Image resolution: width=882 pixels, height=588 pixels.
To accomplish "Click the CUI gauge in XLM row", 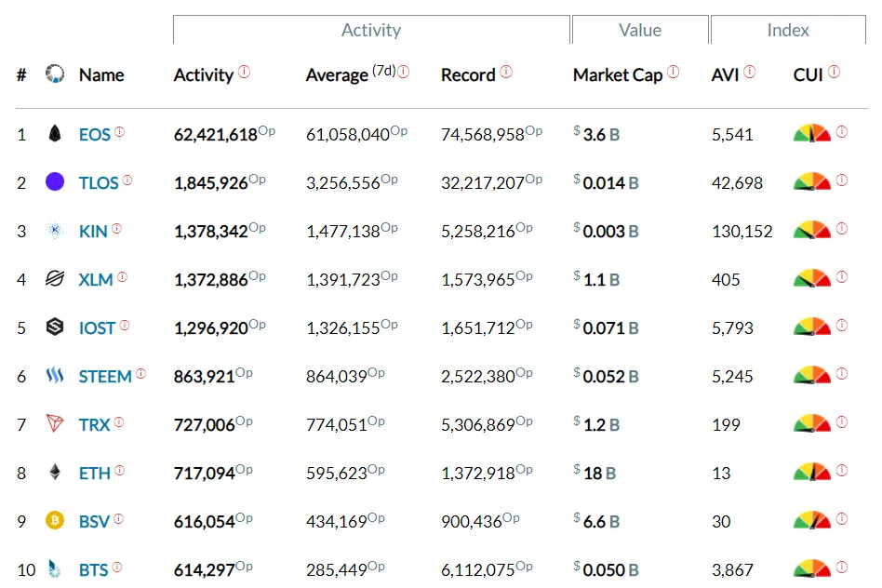I will (811, 278).
